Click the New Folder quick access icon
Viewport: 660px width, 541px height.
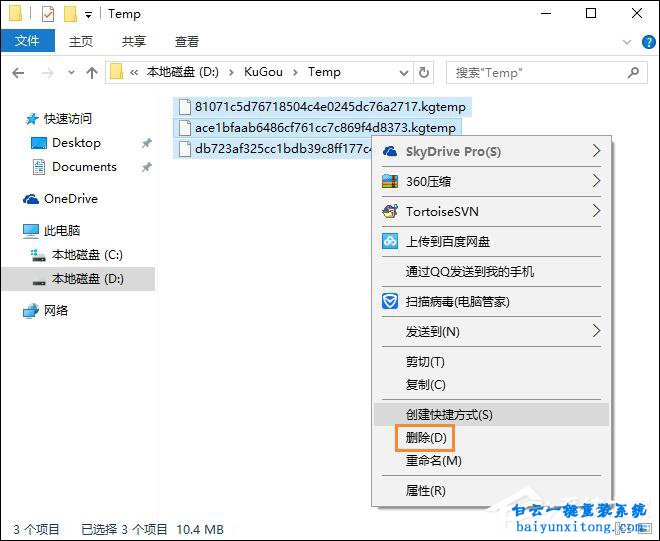[x=70, y=14]
